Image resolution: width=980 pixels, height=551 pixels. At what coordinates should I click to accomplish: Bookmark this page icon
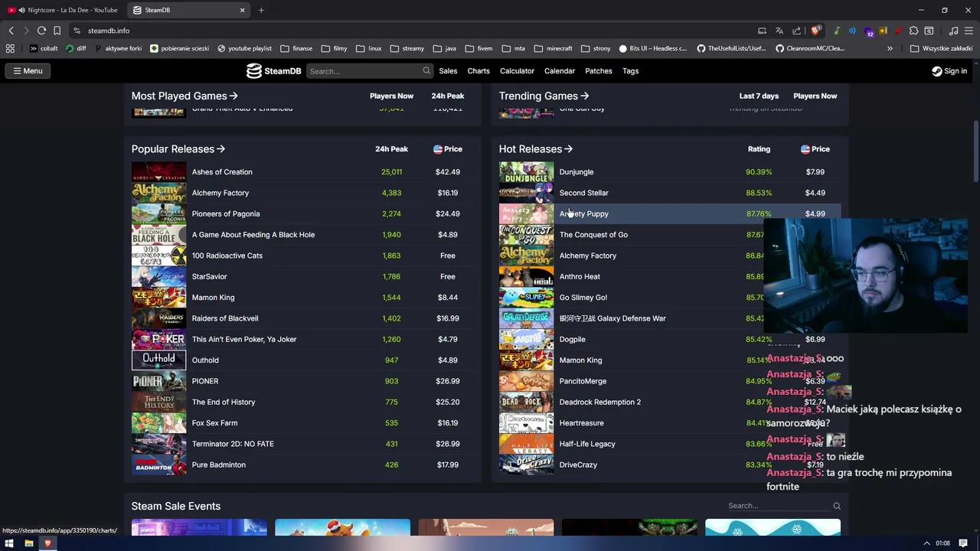tap(57, 31)
